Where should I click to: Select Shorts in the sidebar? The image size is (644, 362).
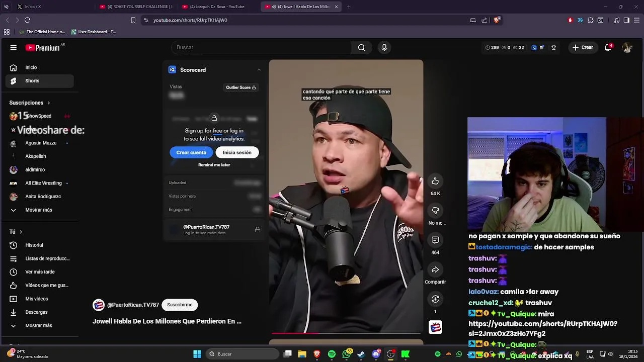[x=39, y=81]
